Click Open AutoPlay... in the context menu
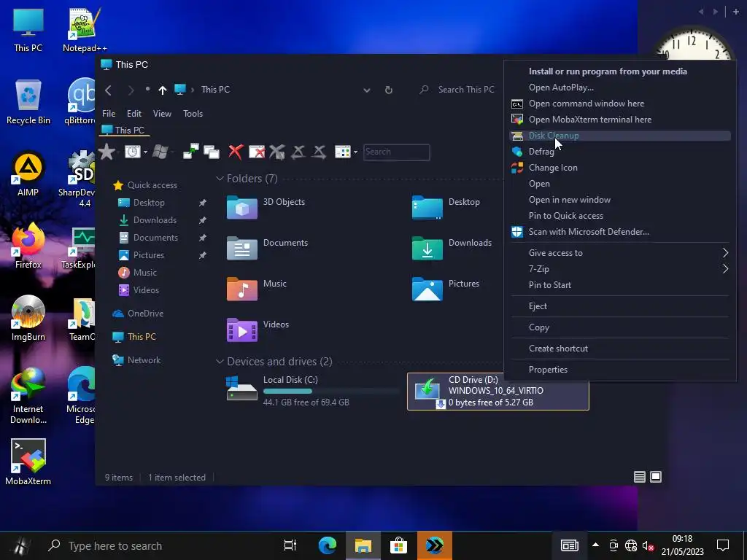 point(620,87)
